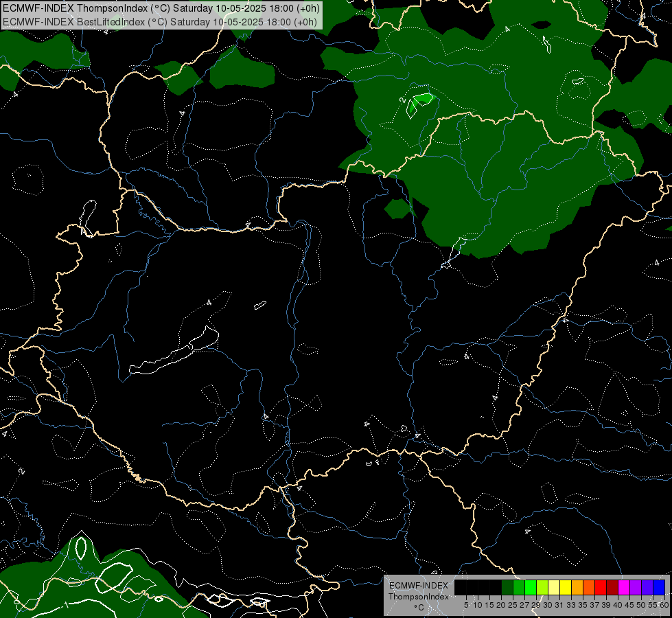Select the pale yellow 30–31 legend swatch
672x618 pixels.
pos(554,587)
